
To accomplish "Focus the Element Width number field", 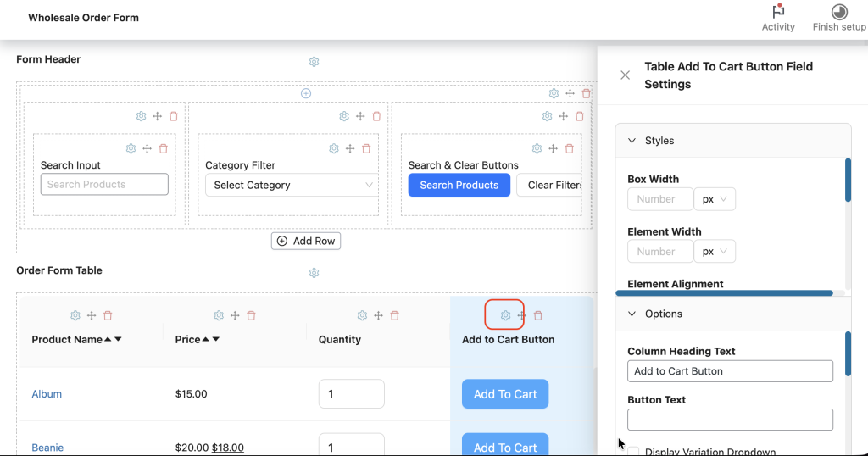I will point(659,251).
